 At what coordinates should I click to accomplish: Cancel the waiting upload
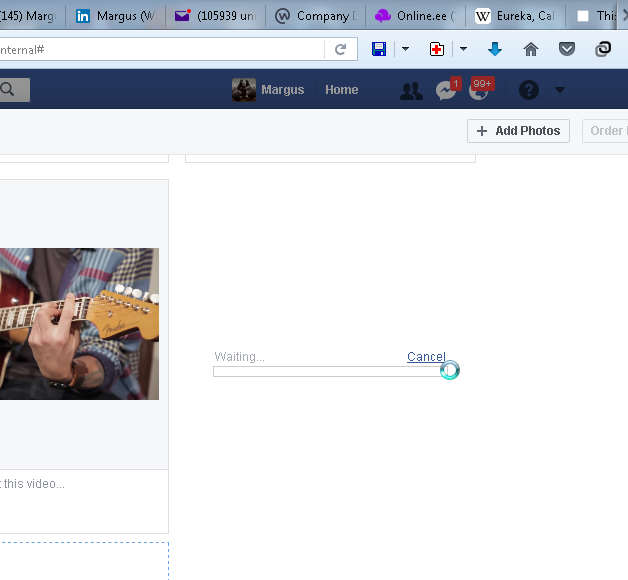[x=426, y=356]
